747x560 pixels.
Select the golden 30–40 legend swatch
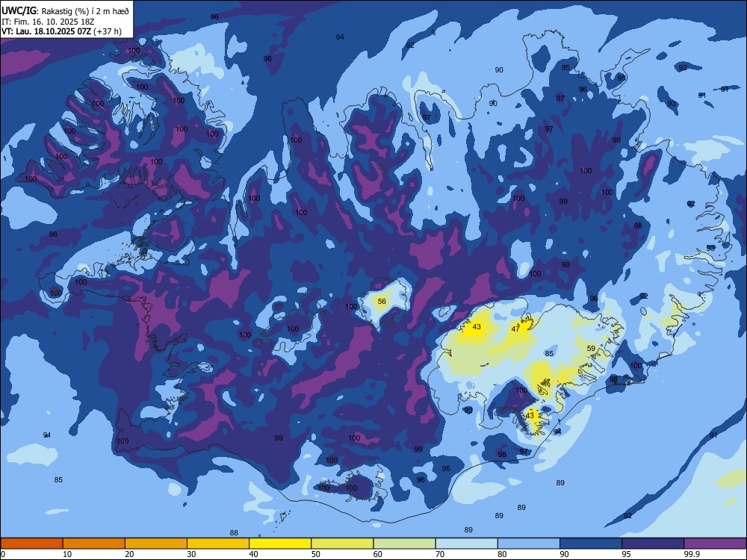[x=218, y=544]
